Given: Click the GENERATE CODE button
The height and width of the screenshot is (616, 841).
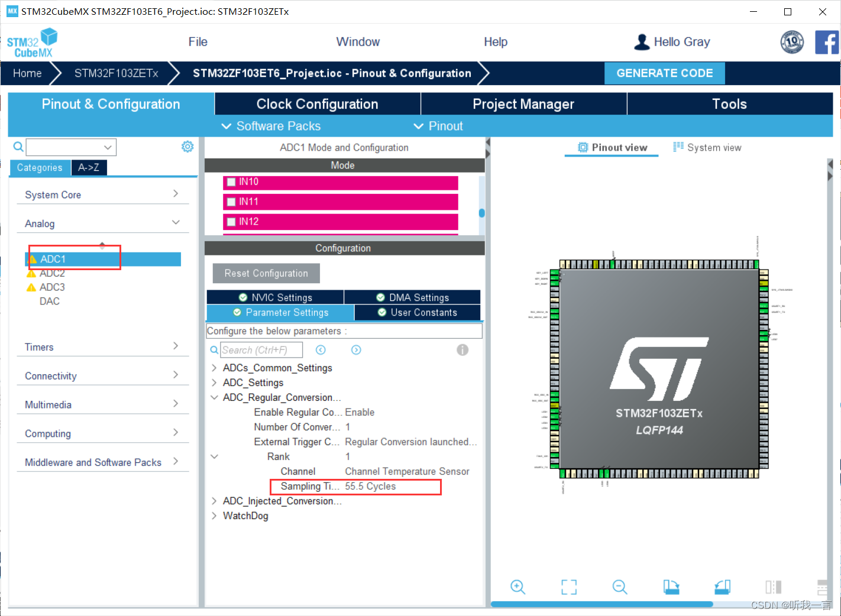Looking at the screenshot, I should tap(665, 73).
